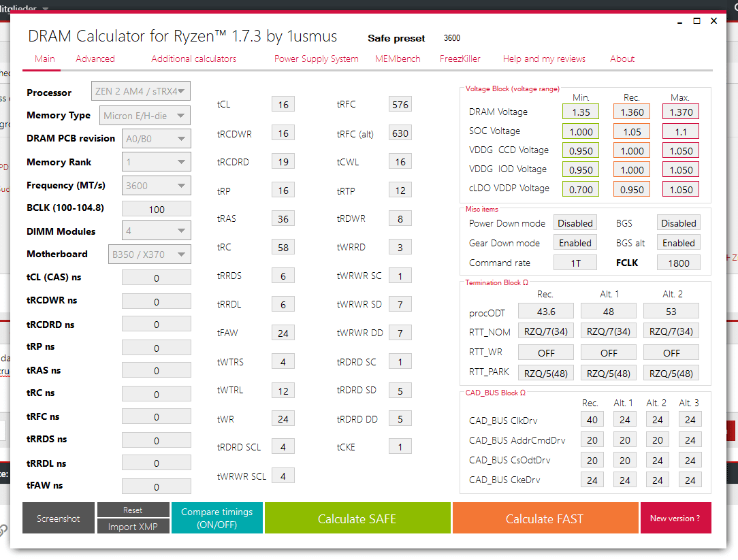Open the Memory Rank dropdown
738x560 pixels.
pyautogui.click(x=157, y=162)
